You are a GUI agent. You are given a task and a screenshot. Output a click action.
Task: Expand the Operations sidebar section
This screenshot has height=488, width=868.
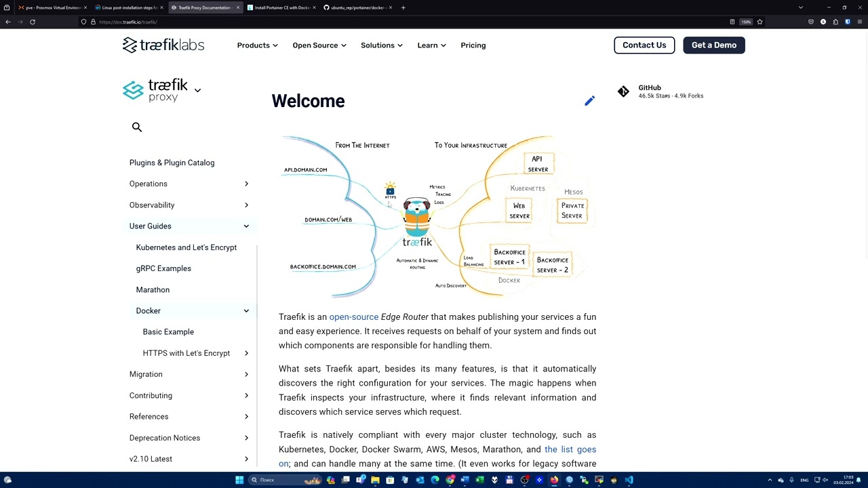[x=246, y=184]
